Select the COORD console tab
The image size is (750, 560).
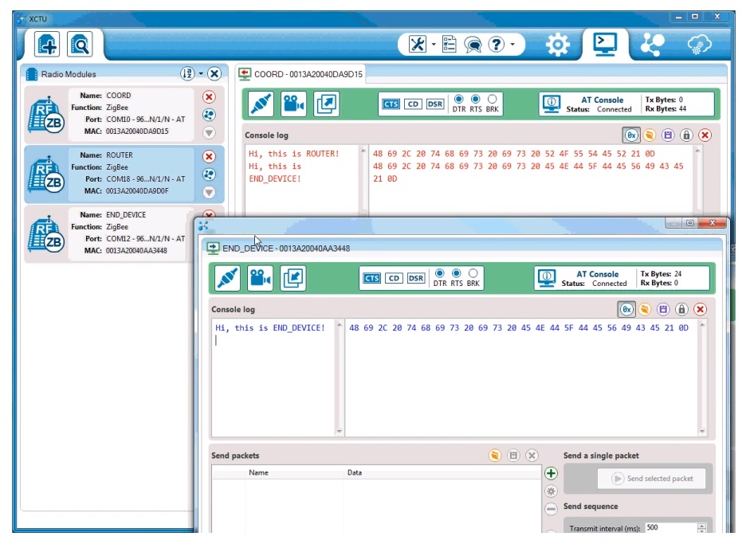(x=300, y=74)
